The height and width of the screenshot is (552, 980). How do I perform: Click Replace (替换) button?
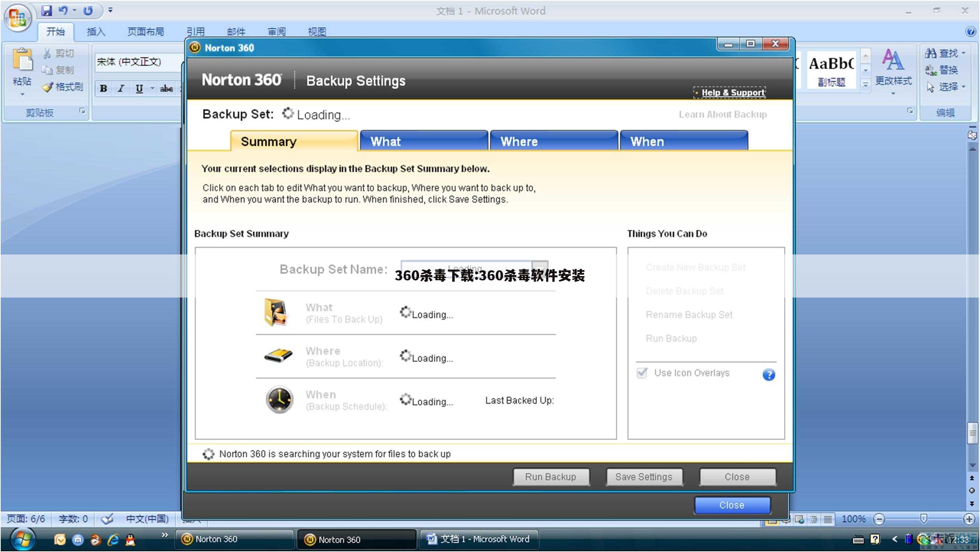(941, 70)
